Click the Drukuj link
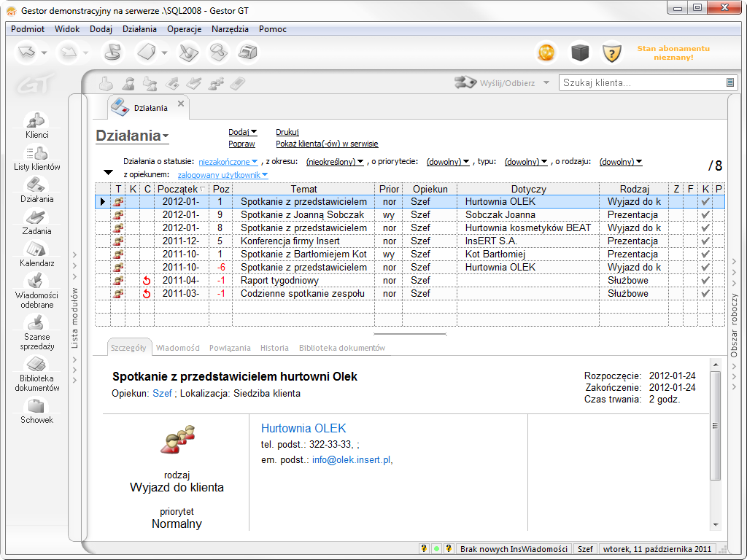This screenshot has height=560, width=747. coord(287,132)
